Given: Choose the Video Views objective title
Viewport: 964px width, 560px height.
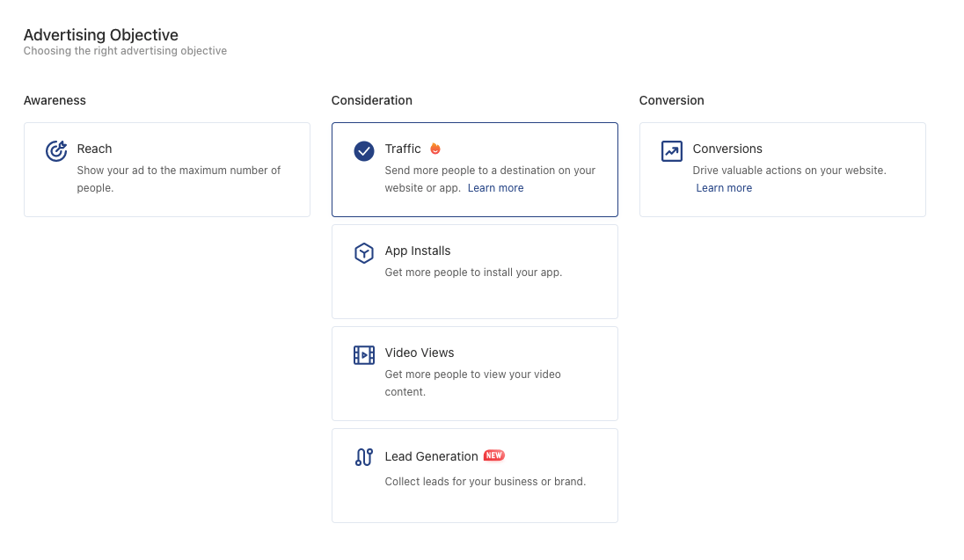Looking at the screenshot, I should 420,353.
